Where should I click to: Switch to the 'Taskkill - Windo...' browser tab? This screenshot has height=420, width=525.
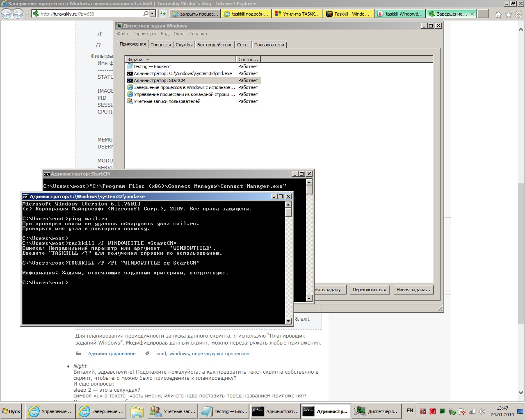coord(349,14)
